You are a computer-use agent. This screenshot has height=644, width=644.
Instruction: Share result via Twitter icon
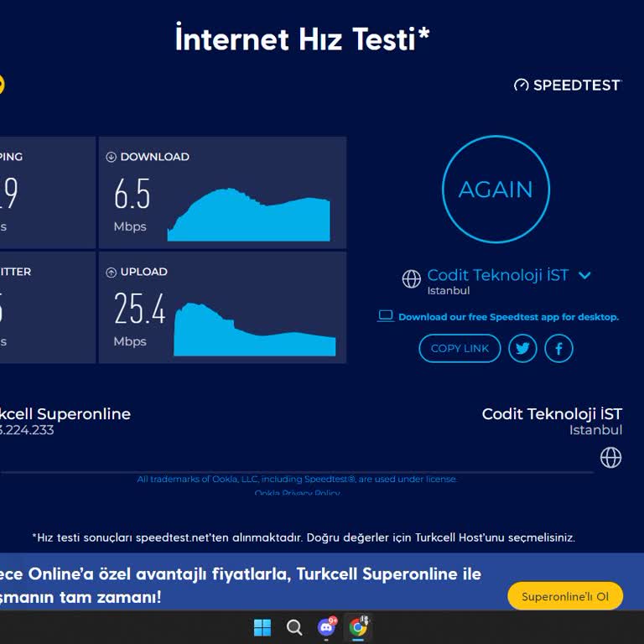click(522, 348)
